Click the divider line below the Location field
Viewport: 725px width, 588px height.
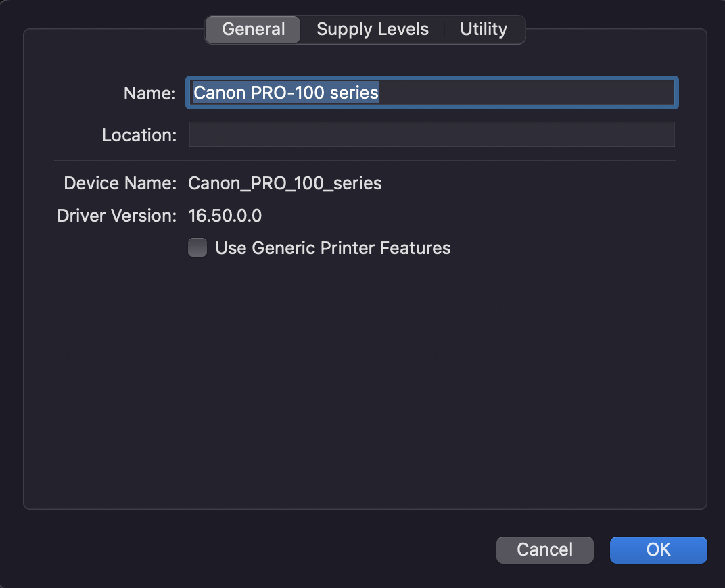[365, 160]
